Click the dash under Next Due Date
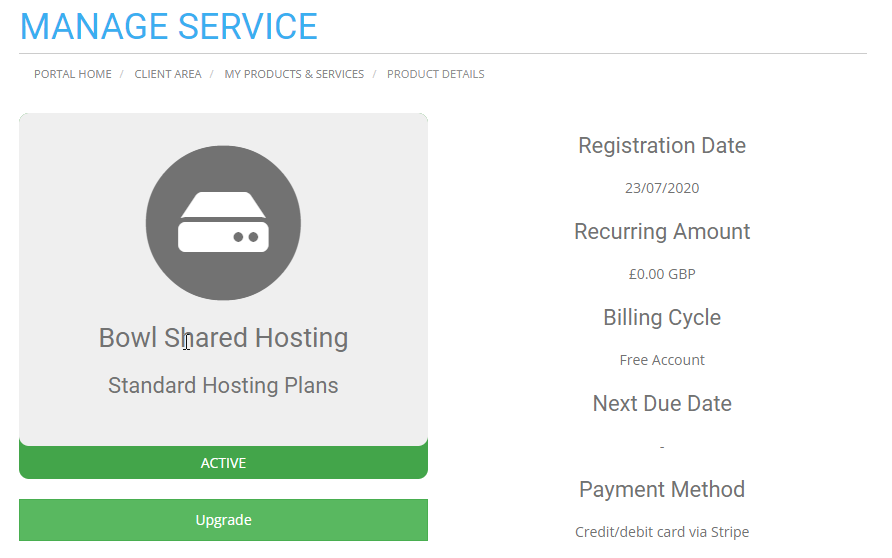892x558 pixels. click(x=662, y=447)
